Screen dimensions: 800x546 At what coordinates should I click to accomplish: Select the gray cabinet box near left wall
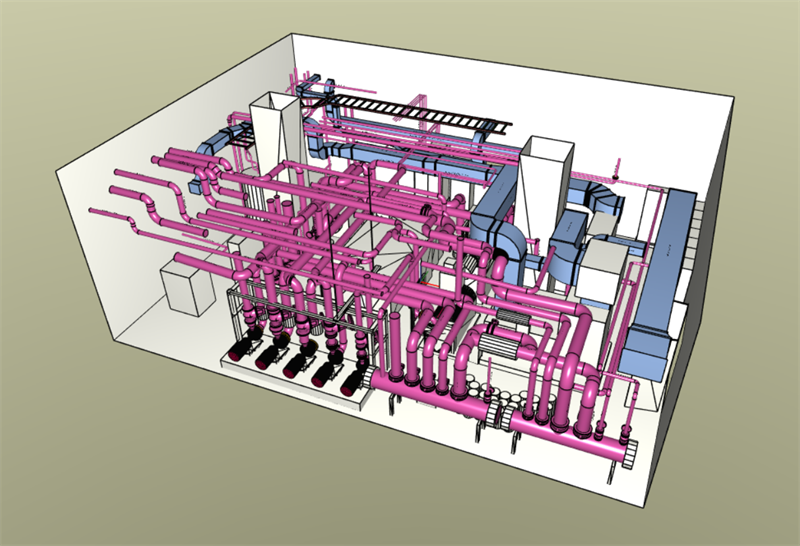[x=188, y=287]
